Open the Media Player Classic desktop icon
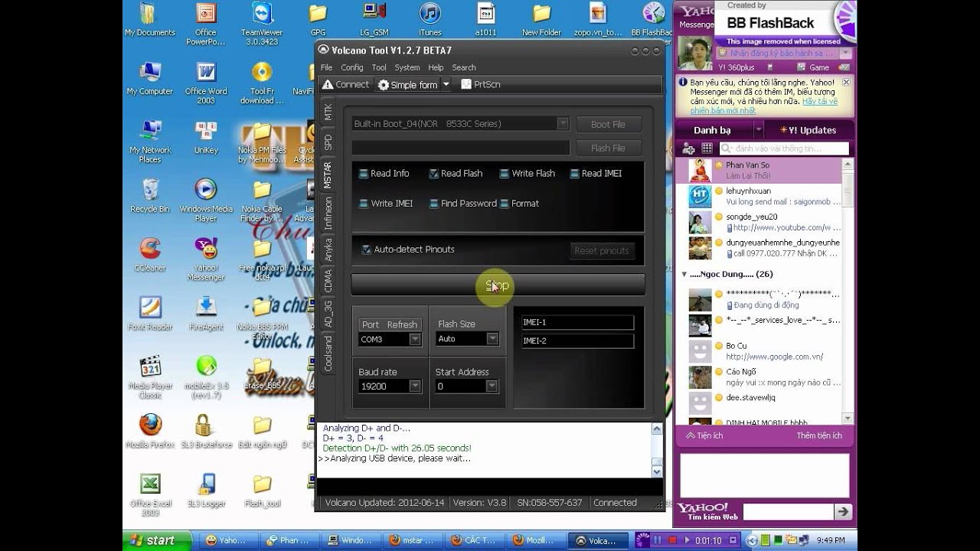The width and height of the screenshot is (980, 551). (x=150, y=377)
